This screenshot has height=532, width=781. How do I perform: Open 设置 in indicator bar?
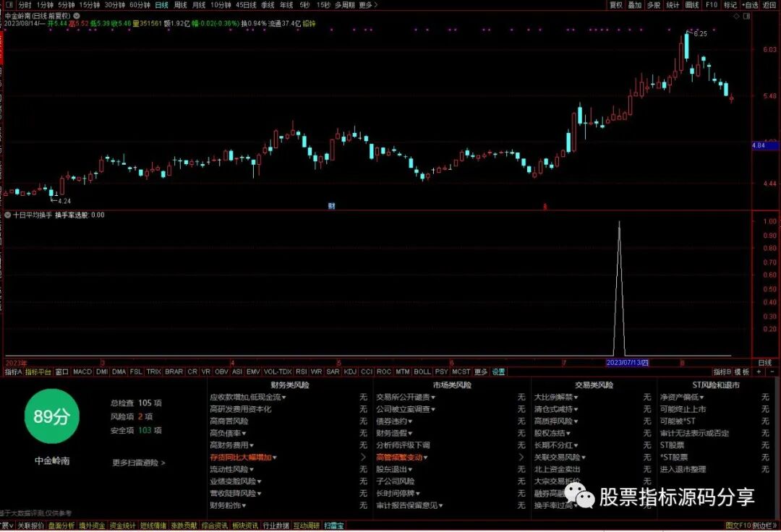point(498,372)
